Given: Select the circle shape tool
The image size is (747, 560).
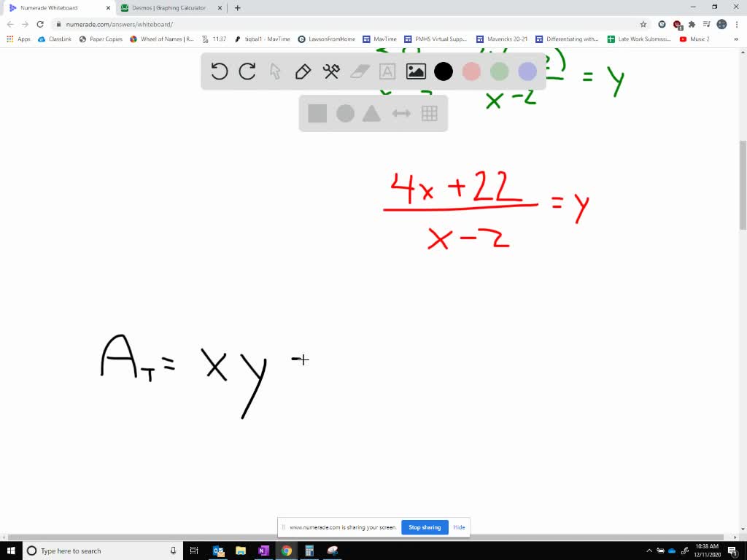Looking at the screenshot, I should (x=344, y=113).
